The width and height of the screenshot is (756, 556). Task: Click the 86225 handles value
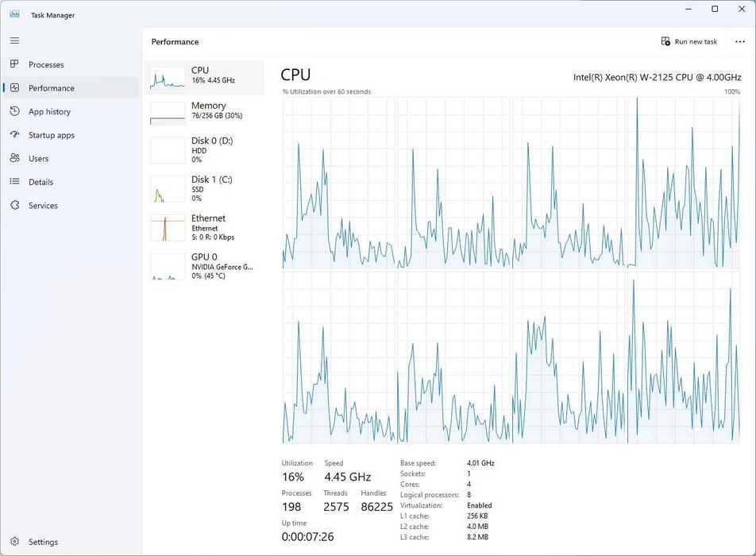coord(376,507)
